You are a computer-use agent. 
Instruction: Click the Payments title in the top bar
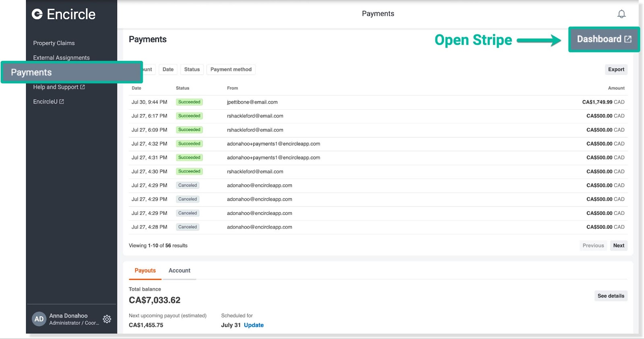coord(378,14)
